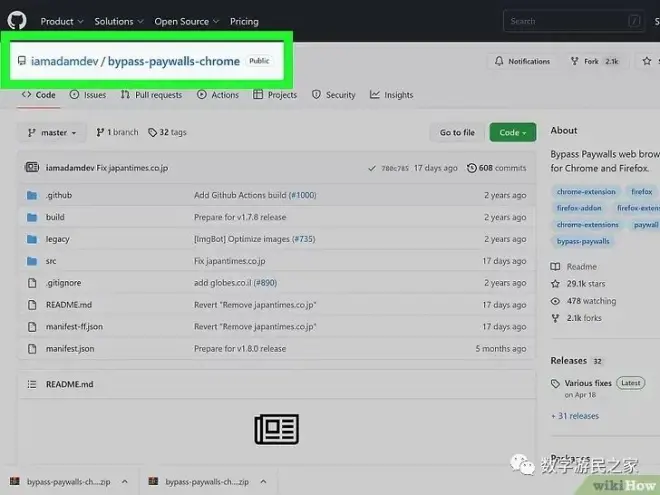The width and height of the screenshot is (660, 495).
Task: Open the Releases 32 heading
Action: pos(577,361)
